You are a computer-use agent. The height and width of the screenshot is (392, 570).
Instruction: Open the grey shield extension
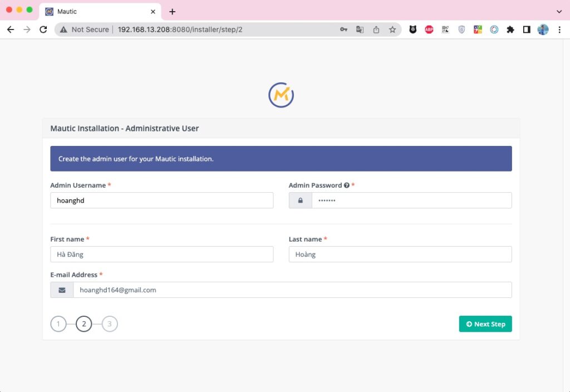point(461,30)
